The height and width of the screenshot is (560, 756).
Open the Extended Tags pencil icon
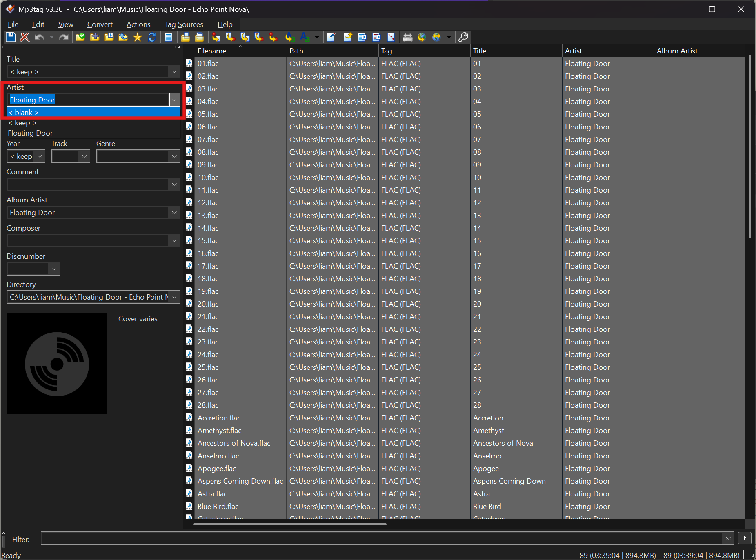[x=331, y=37]
